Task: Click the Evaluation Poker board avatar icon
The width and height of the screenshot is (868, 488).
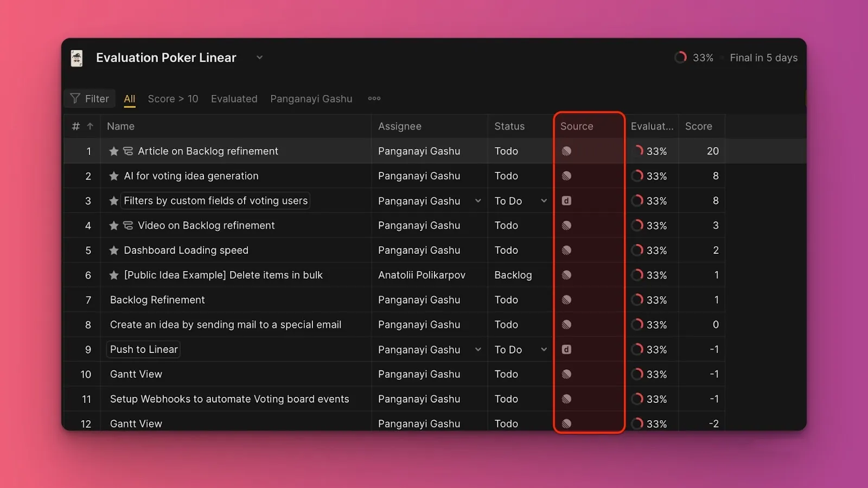Action: pyautogui.click(x=77, y=58)
